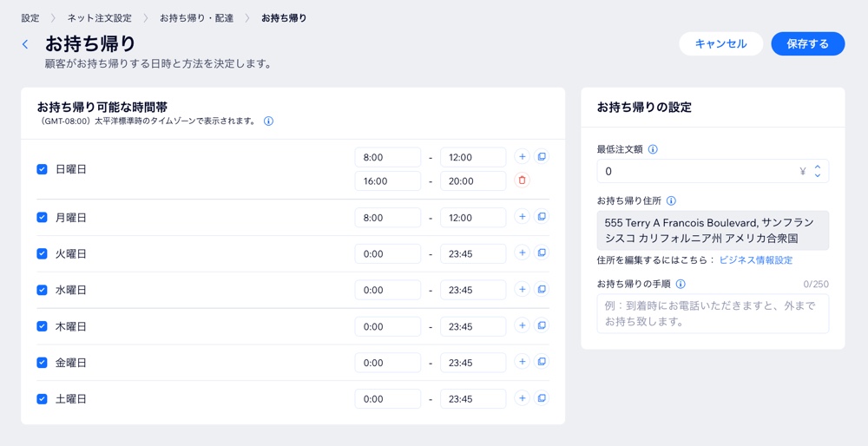868x446 pixels.
Task: Open 日曜日 end time 12:00 dropdown
Action: pyautogui.click(x=472, y=158)
